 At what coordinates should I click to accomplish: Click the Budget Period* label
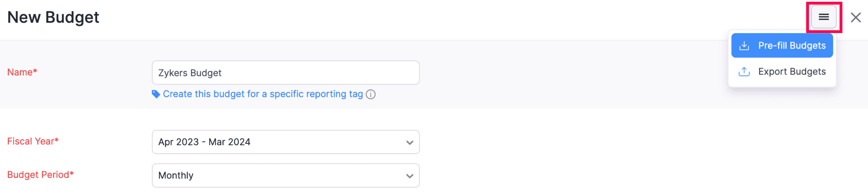pyautogui.click(x=40, y=175)
